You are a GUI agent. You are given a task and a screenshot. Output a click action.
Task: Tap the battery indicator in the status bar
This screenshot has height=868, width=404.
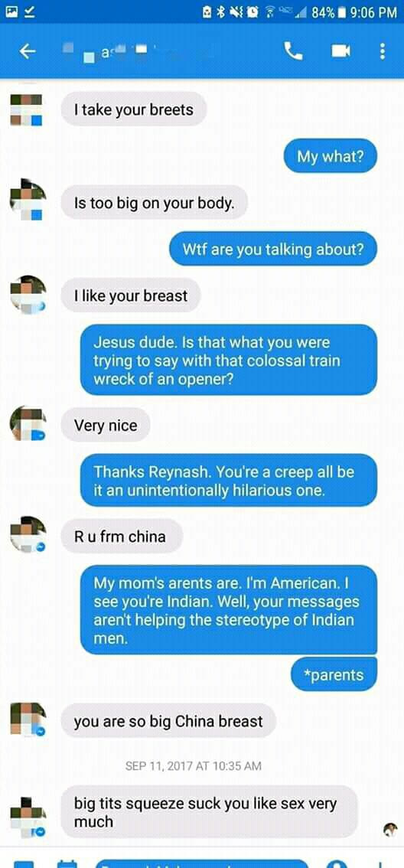pos(341,11)
